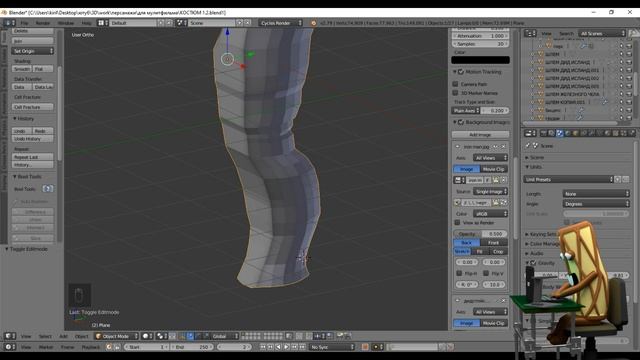Open the 3D viewport Object menu
This screenshot has height=360, width=640.
point(81,336)
